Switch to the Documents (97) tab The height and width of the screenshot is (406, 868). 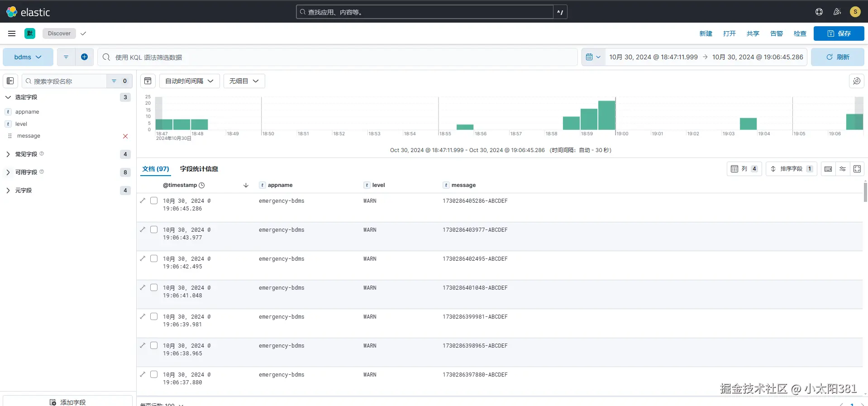click(x=156, y=169)
